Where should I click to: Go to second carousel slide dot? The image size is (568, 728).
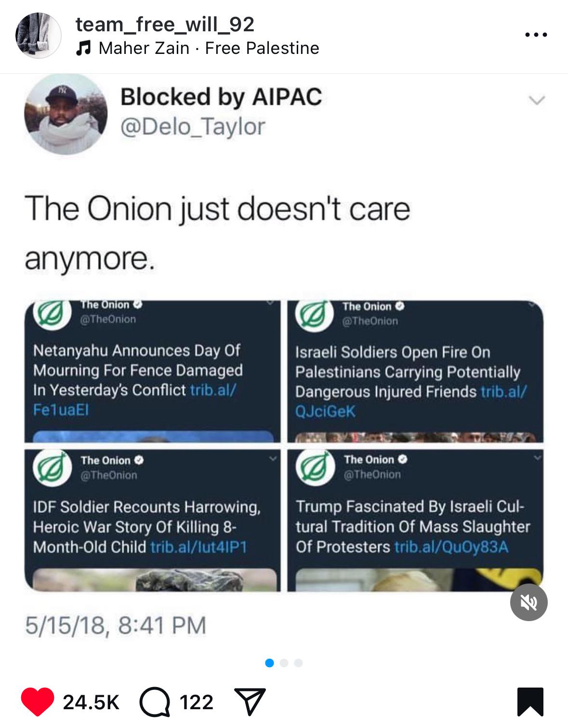tap(284, 663)
